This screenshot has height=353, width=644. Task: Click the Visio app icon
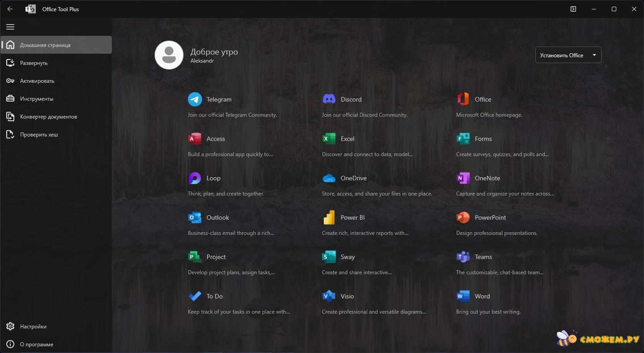coord(329,296)
